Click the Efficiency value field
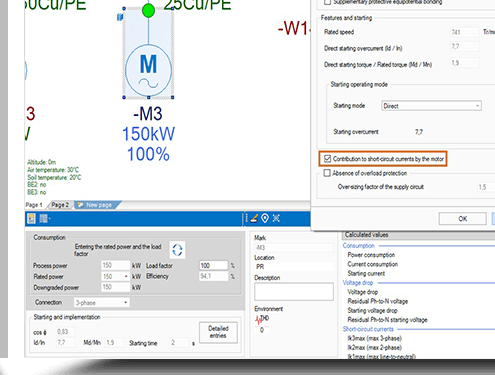Viewport: 495px width, 375px height. pyautogui.click(x=214, y=276)
